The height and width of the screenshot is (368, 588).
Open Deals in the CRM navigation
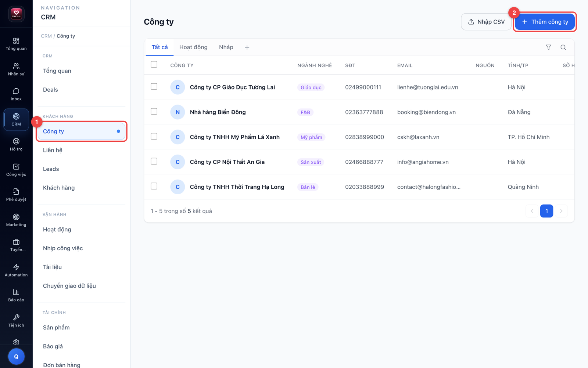82,89
